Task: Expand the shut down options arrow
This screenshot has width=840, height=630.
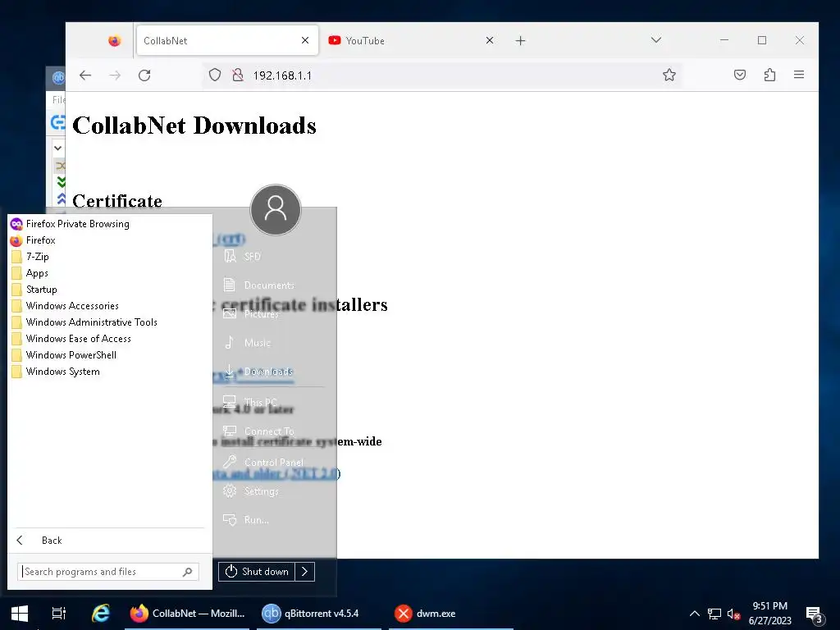Action: point(305,572)
